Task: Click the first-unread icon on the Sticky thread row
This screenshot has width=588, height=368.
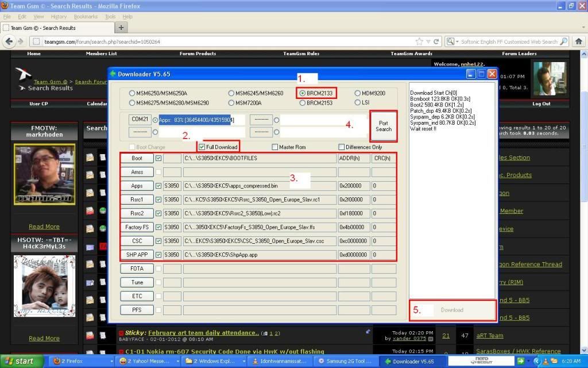Action: (x=122, y=333)
